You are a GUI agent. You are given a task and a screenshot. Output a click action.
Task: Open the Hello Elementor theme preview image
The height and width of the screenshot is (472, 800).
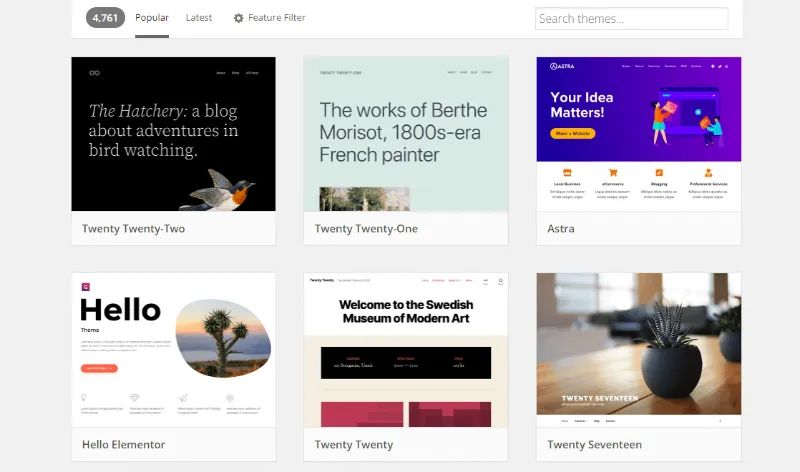point(173,350)
